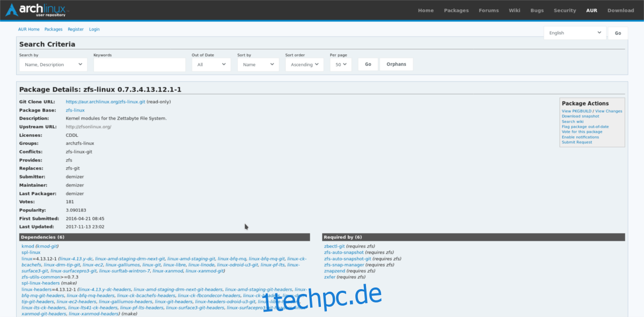Open the Home item in the top navigation

click(x=426, y=10)
